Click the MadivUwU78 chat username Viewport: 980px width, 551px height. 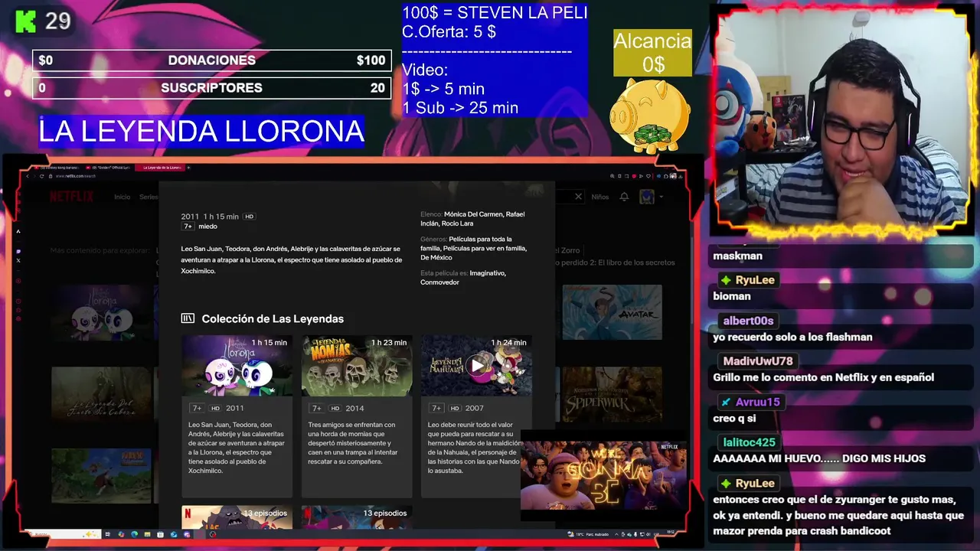pyautogui.click(x=758, y=361)
